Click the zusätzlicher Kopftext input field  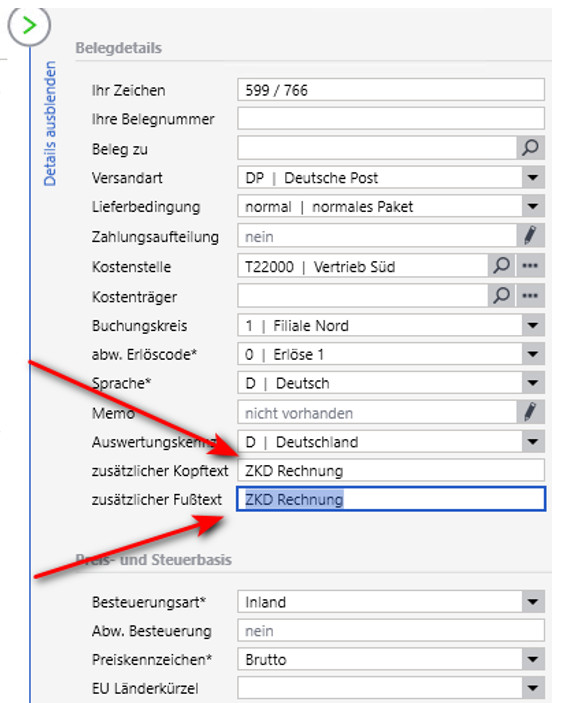coord(391,470)
